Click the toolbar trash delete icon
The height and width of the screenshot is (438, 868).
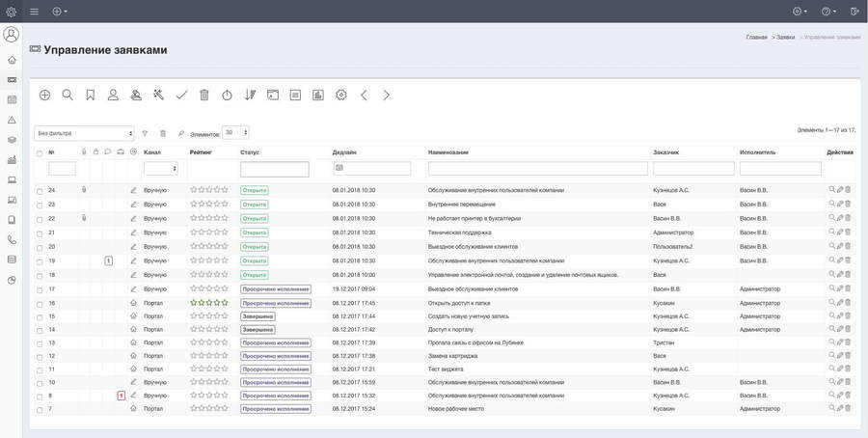click(x=204, y=95)
